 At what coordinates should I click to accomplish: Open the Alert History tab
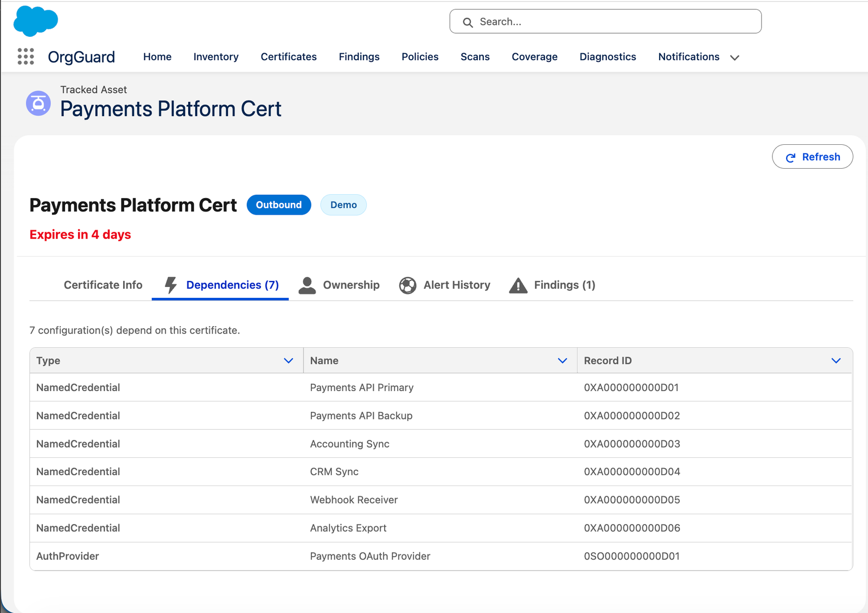point(445,285)
